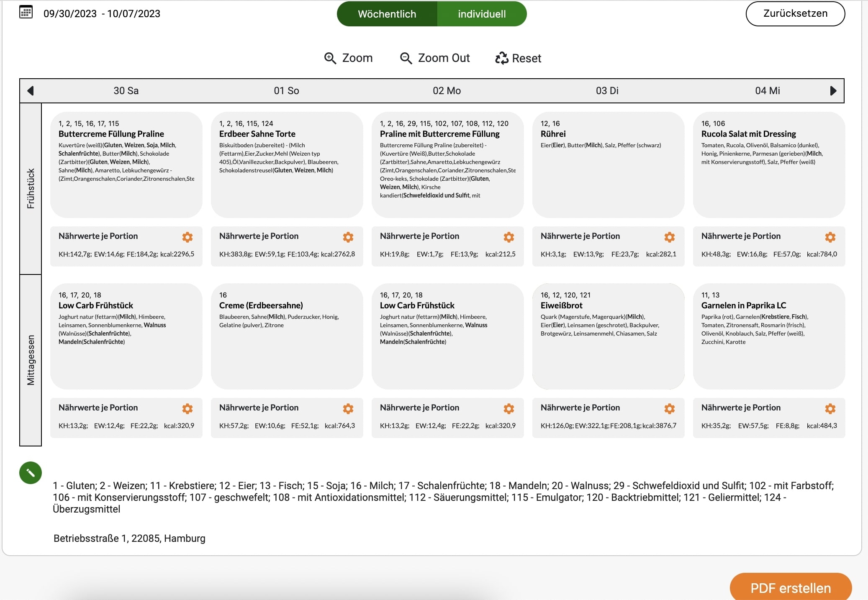Click the date range text field
The image size is (868, 600).
point(102,14)
